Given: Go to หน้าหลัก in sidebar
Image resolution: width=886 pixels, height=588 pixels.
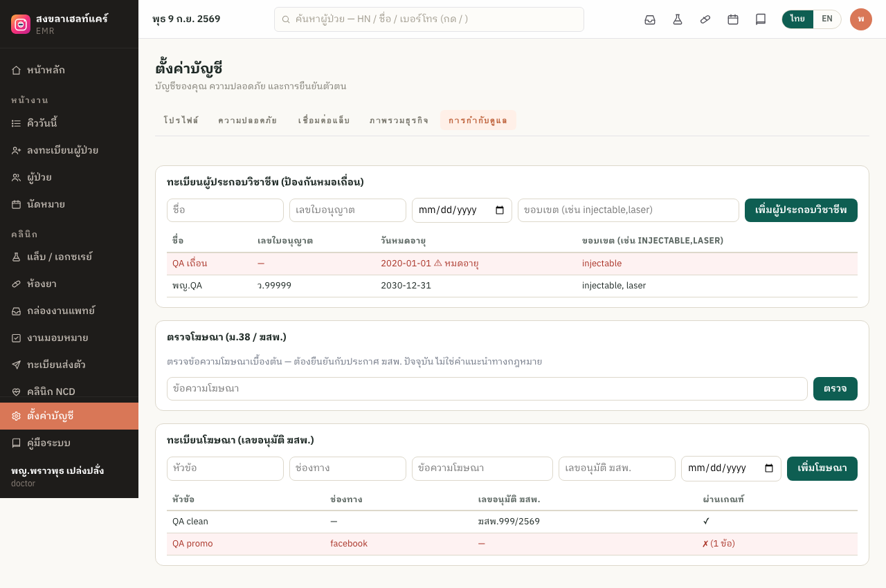Looking at the screenshot, I should click(x=69, y=70).
